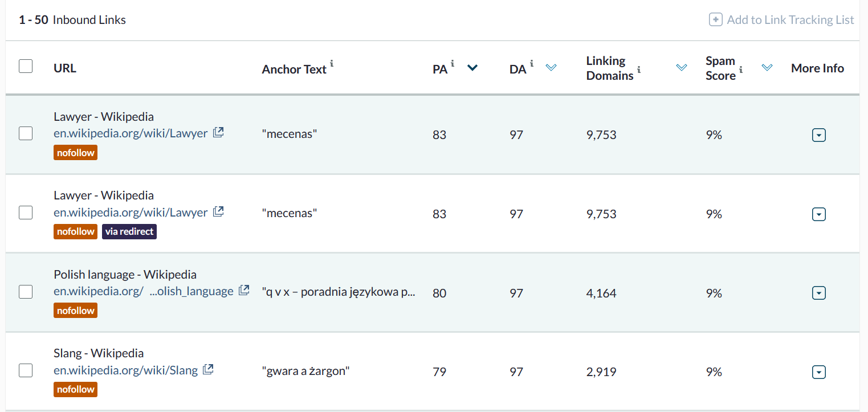Open the en.wikipedia.org/wiki/Lawyer link in redirect row

[x=131, y=212]
